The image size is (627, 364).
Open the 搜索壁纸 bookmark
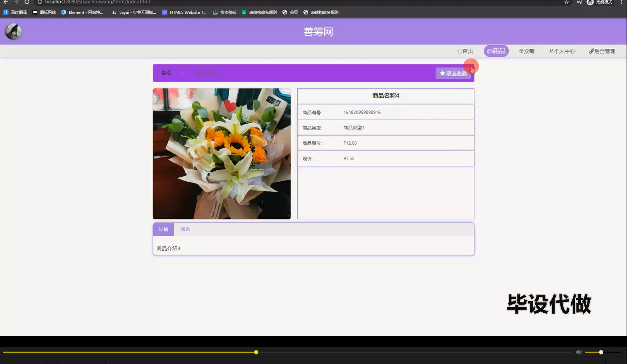[224, 12]
